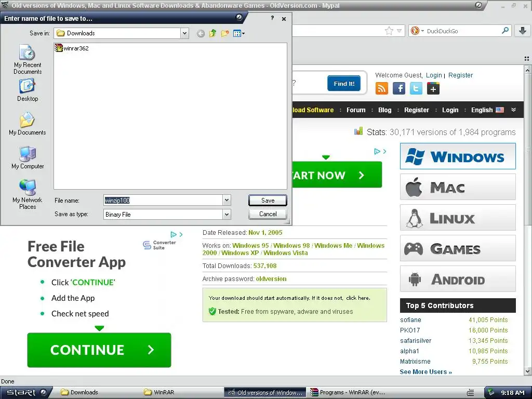This screenshot has height=399, width=532.
Task: Switch to Downloads taskbar window
Action: pos(80,392)
